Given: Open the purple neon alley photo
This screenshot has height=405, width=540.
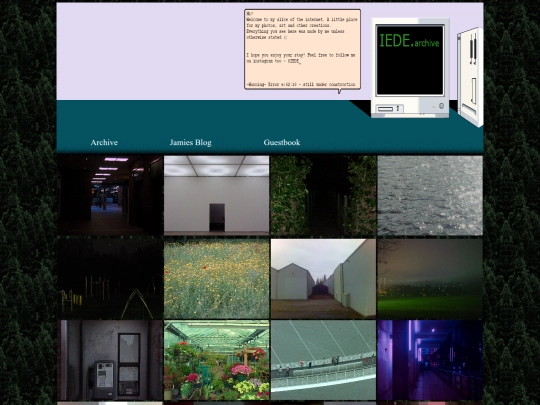Looking at the screenshot, I should [430, 360].
